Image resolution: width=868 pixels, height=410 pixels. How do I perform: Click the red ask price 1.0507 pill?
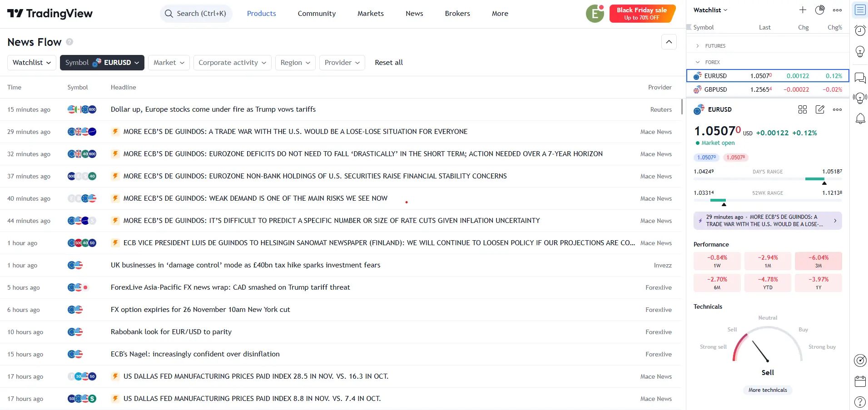735,158
